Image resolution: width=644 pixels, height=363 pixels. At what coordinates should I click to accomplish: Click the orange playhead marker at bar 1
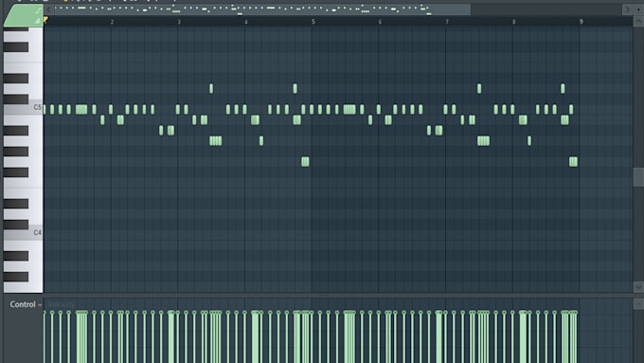click(45, 19)
